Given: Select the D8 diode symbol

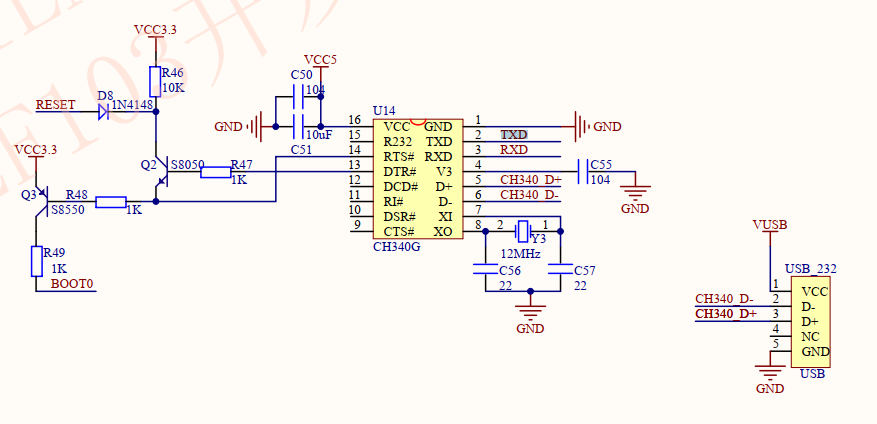Looking at the screenshot, I should [x=103, y=112].
